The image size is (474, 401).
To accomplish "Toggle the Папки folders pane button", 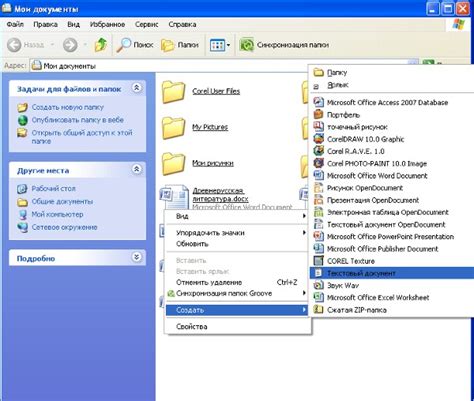I will (180, 45).
